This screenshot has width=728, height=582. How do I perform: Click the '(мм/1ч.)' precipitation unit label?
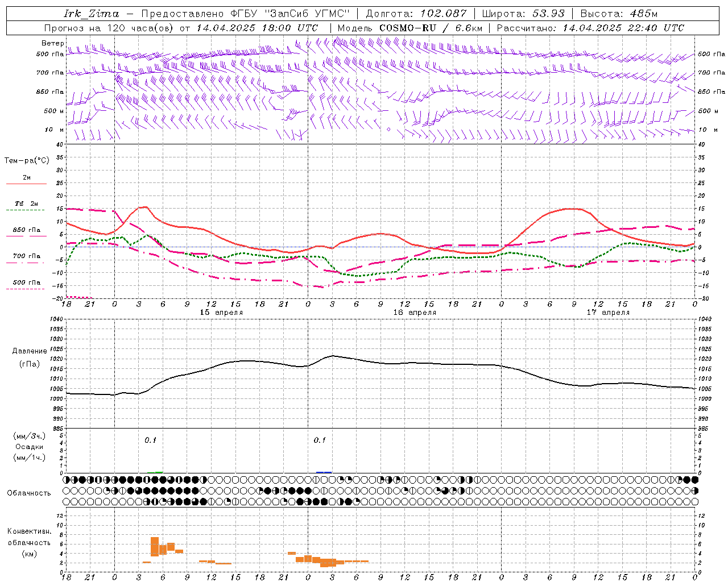(30, 458)
